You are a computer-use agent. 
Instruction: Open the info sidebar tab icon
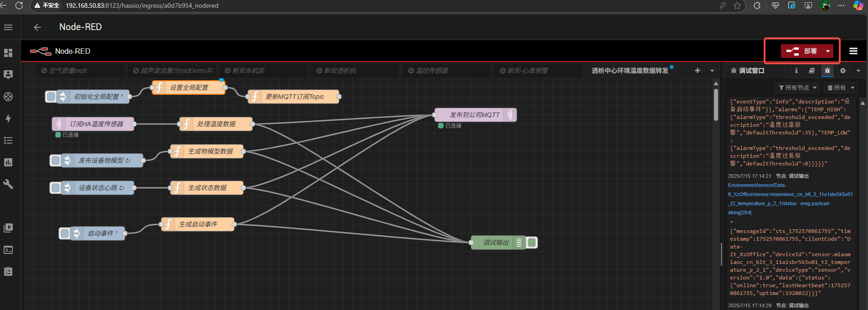(796, 71)
